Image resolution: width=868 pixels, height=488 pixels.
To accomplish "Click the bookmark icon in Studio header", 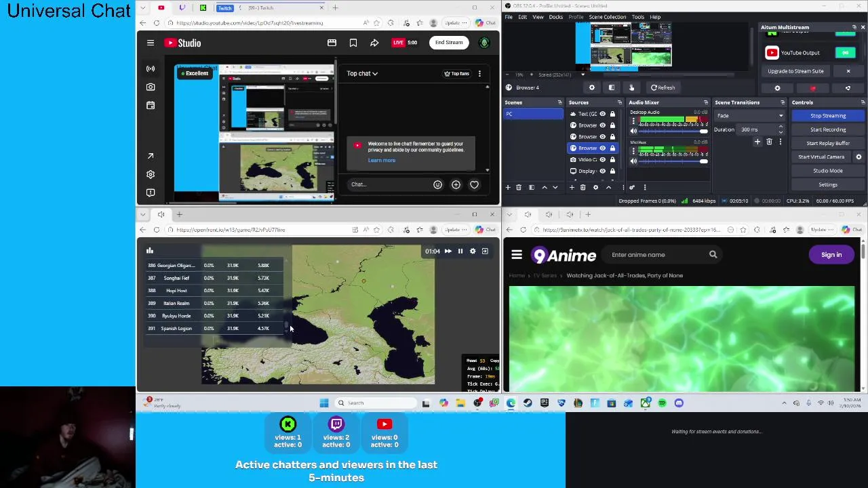I will pyautogui.click(x=353, y=43).
